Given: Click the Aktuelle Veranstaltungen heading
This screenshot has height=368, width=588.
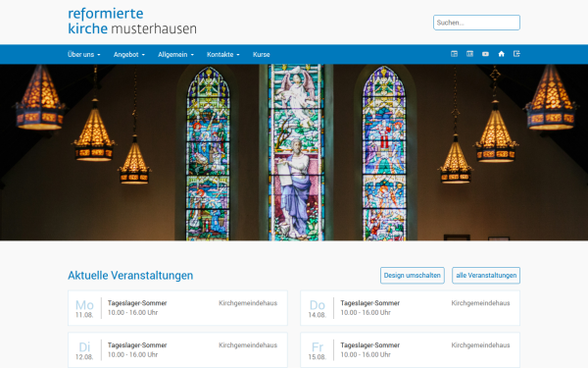Looking at the screenshot, I should (x=130, y=275).
